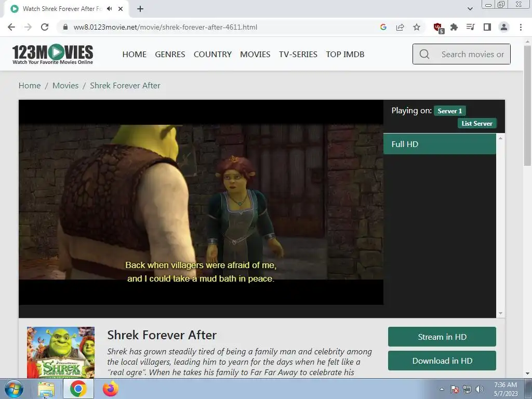532x399 pixels.
Task: Click the search magnifier icon
Action: pyautogui.click(x=424, y=54)
